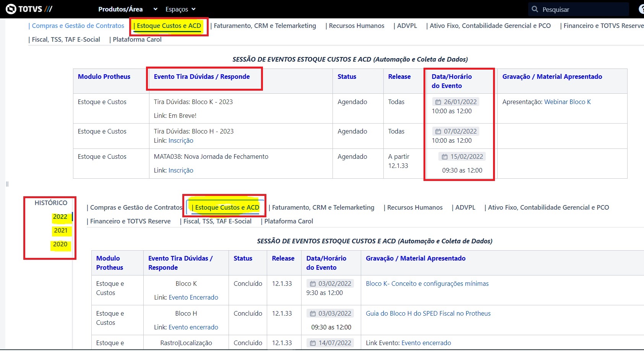Screen dimensions: 644x352
Task: Click the search magnifier icon
Action: (x=535, y=9)
